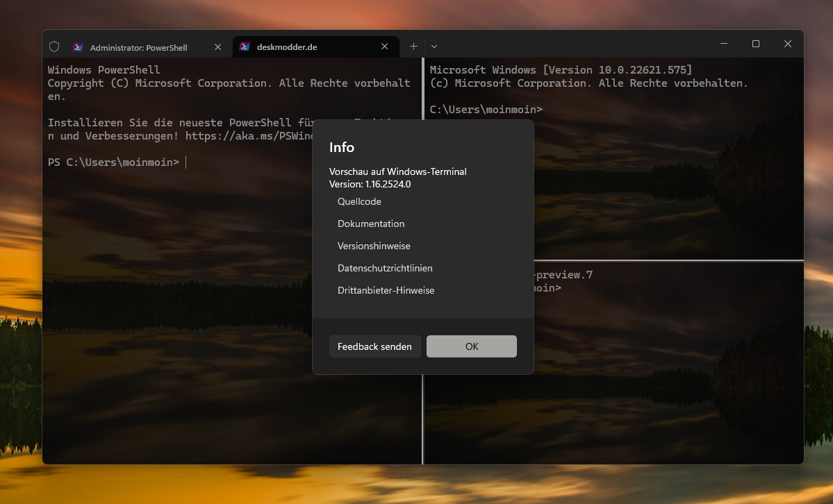Open the Versionshinweise link
This screenshot has width=833, height=504.
374,246
